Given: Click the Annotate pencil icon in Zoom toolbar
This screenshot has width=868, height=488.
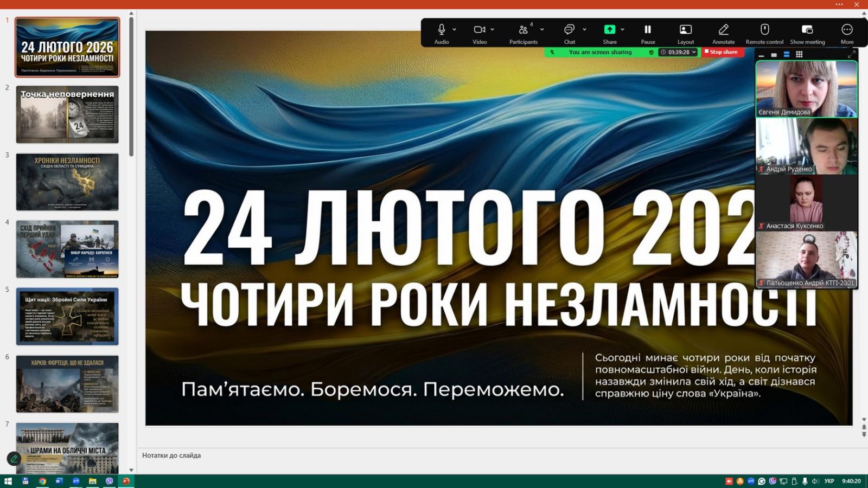Looking at the screenshot, I should (x=723, y=30).
